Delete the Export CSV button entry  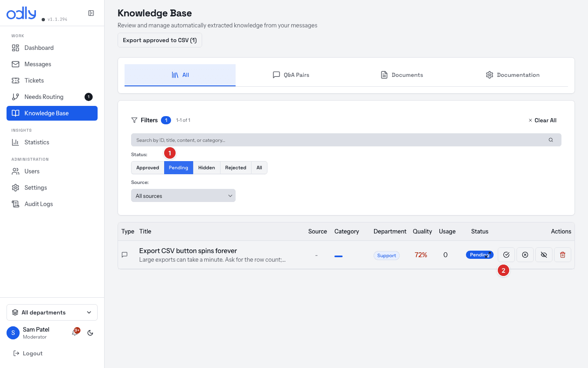tap(563, 255)
